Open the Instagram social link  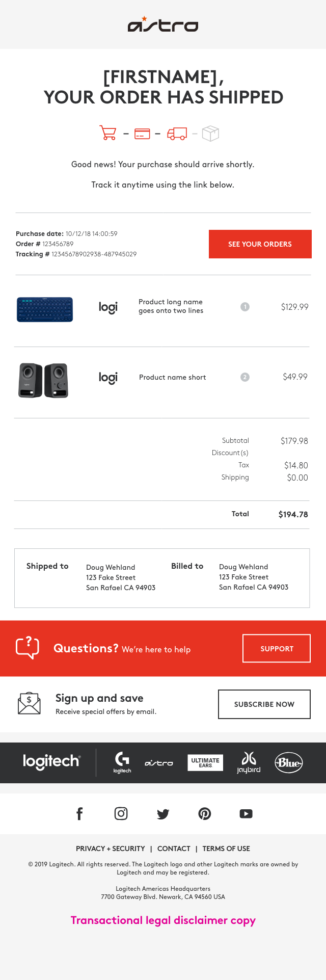(x=121, y=814)
